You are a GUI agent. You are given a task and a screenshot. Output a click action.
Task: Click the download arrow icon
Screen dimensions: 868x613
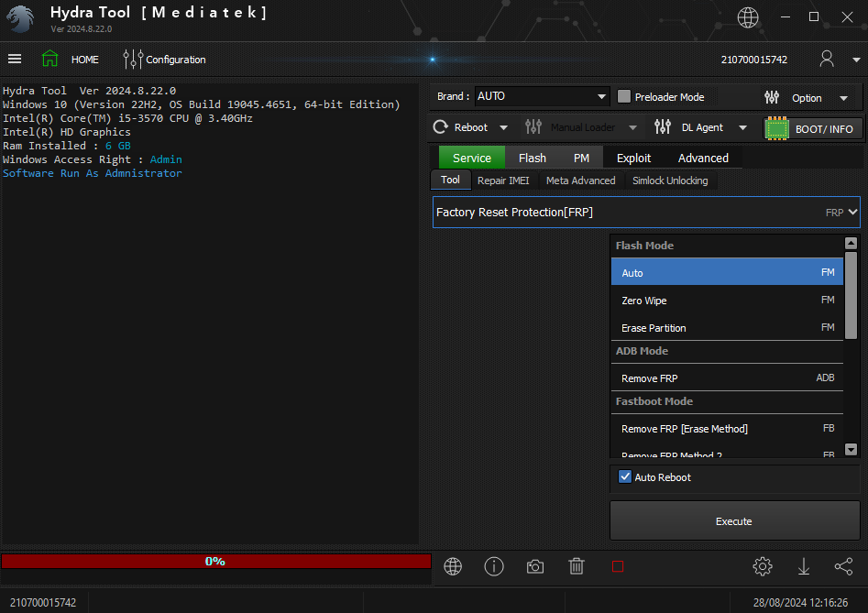[803, 566]
